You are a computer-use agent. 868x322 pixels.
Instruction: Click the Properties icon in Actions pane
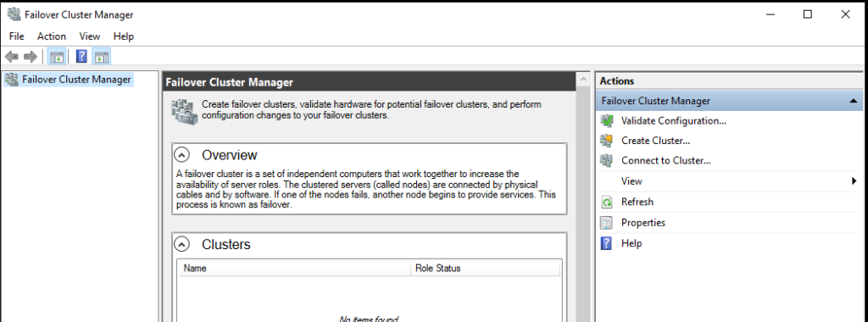point(607,223)
